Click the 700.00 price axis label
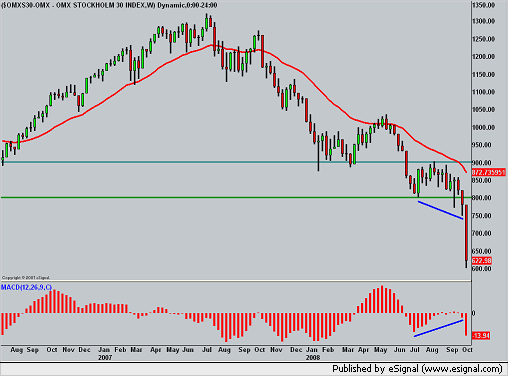The height and width of the screenshot is (376, 508). point(482,233)
